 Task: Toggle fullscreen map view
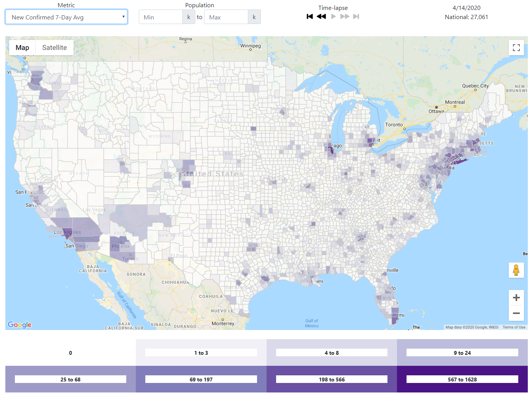(516, 48)
